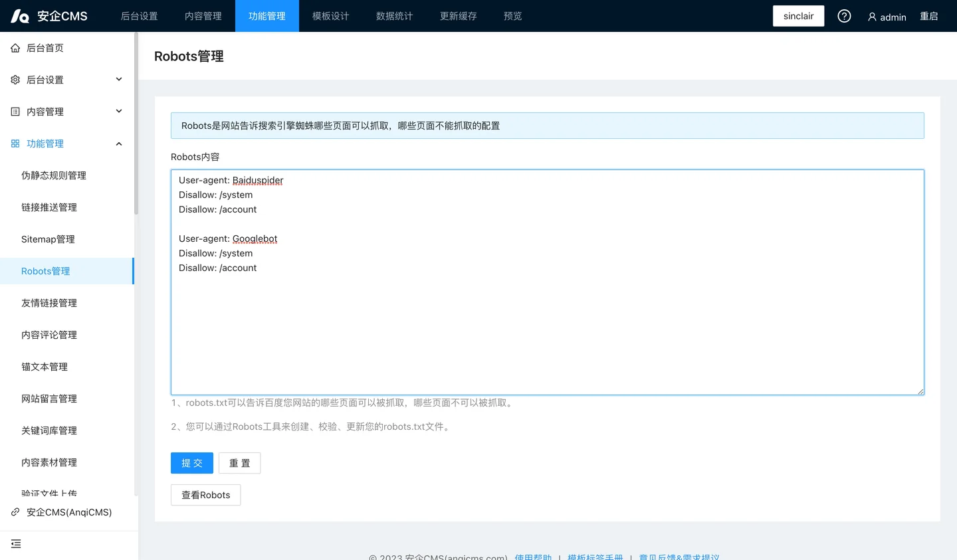Click the 后台设置 gear icon in sidebar
Image resolution: width=957 pixels, height=560 pixels.
(x=15, y=80)
